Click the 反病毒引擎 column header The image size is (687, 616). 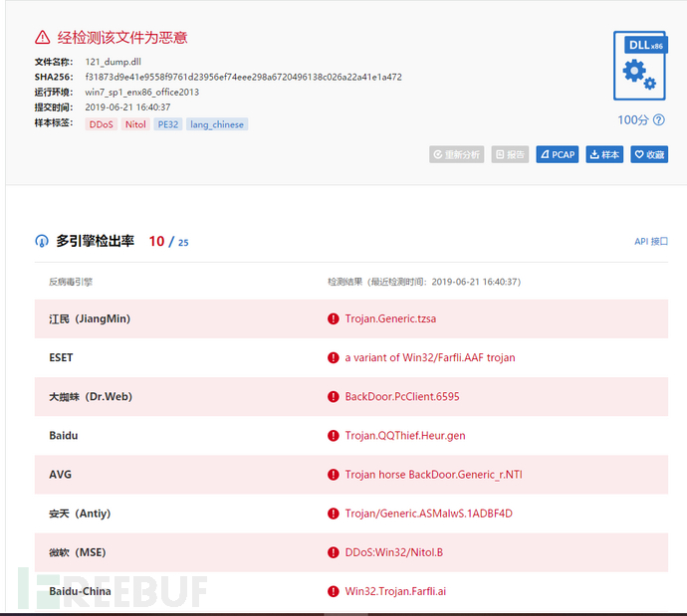point(71,282)
